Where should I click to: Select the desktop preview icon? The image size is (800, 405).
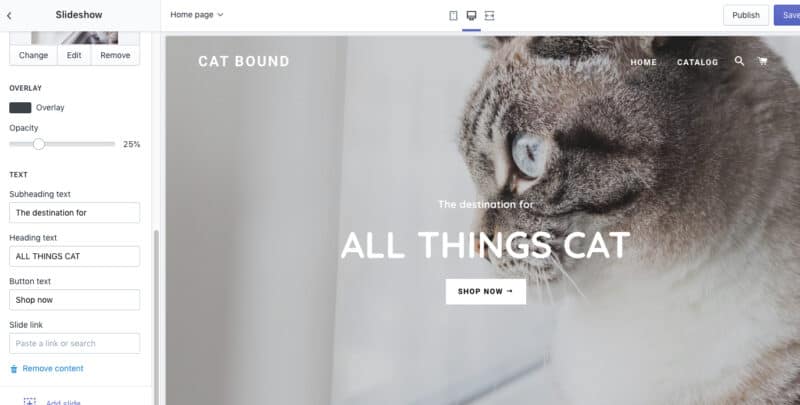pos(471,15)
